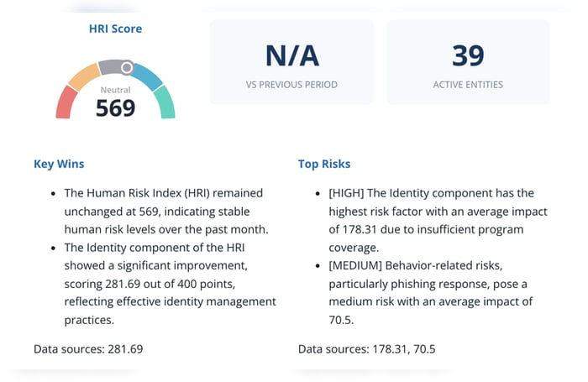
Task: Click the orange segment of the HRI gauge
Action: coord(83,76)
